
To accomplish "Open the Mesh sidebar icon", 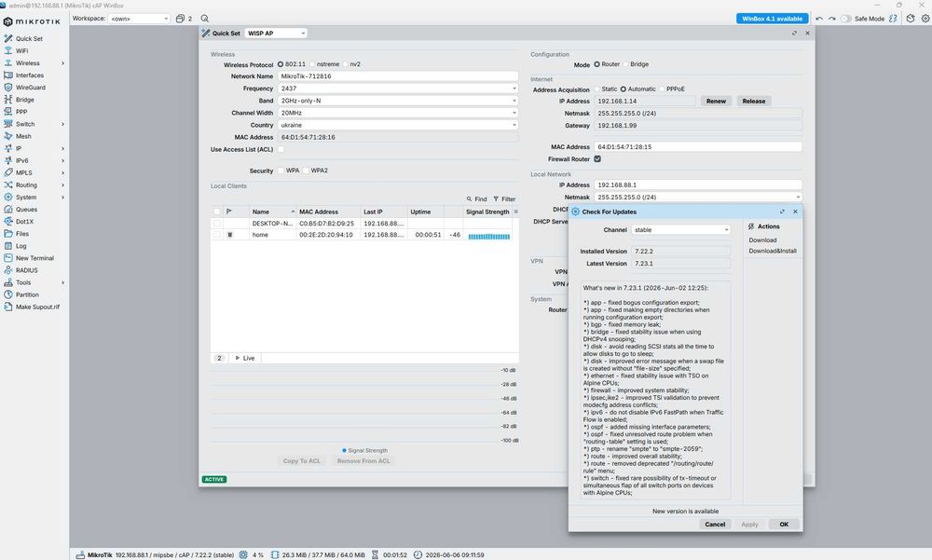I will point(7,136).
